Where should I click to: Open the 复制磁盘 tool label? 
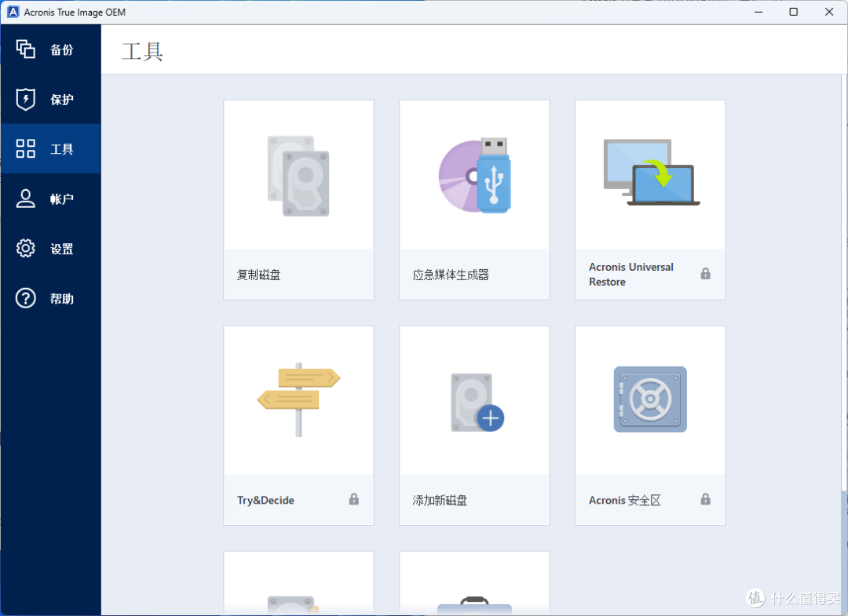258,275
